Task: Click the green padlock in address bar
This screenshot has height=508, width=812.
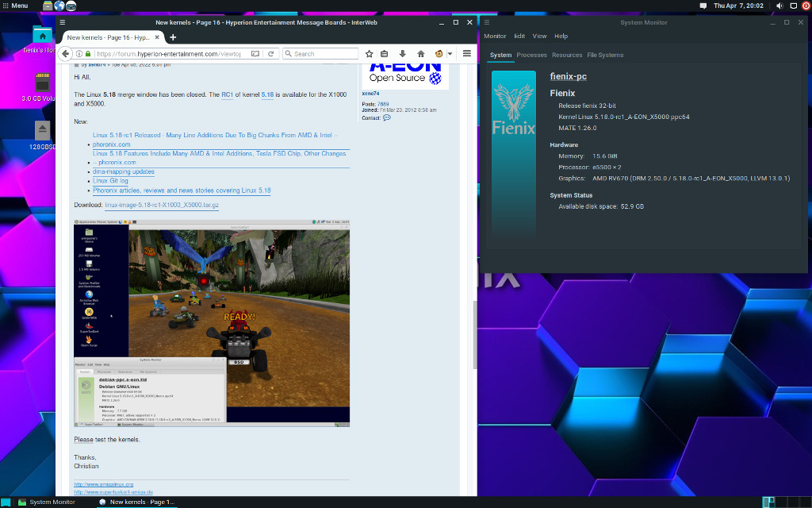Action: [x=88, y=54]
